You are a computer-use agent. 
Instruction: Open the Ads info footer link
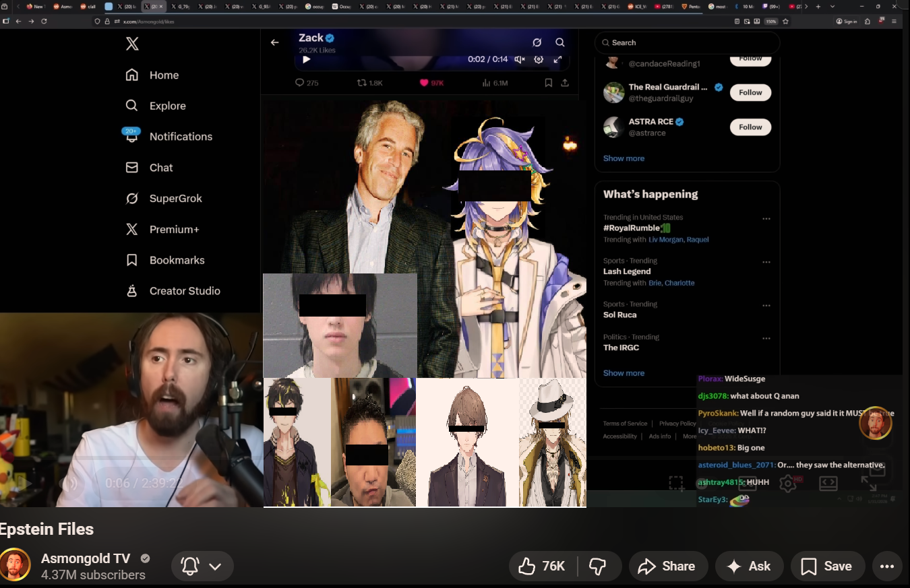click(x=660, y=436)
